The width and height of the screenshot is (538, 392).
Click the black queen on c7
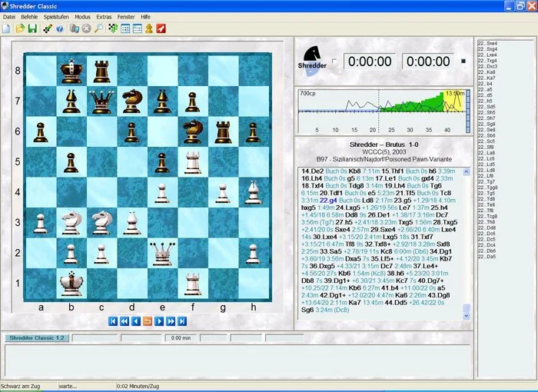click(101, 101)
